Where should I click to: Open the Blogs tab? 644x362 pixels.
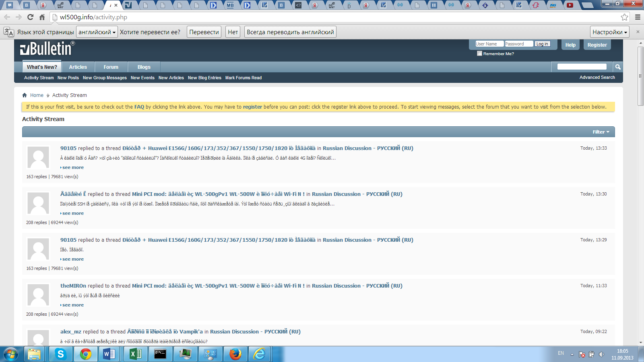tap(144, 67)
